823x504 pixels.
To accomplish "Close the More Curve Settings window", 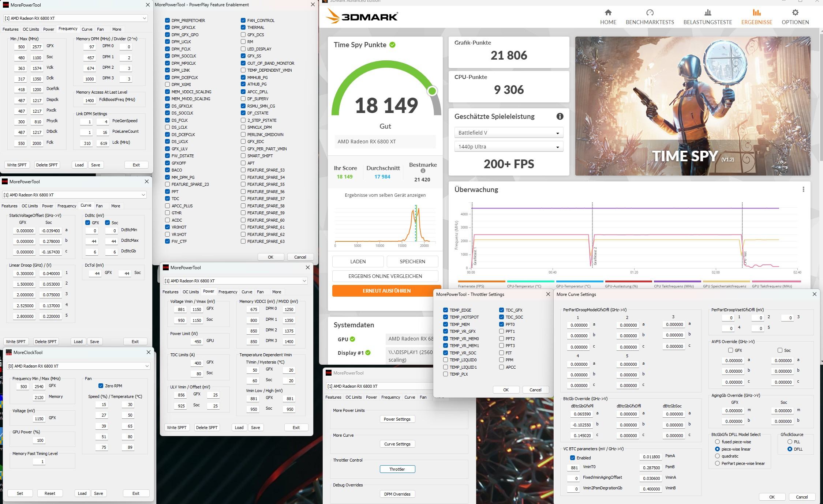I will 814,294.
